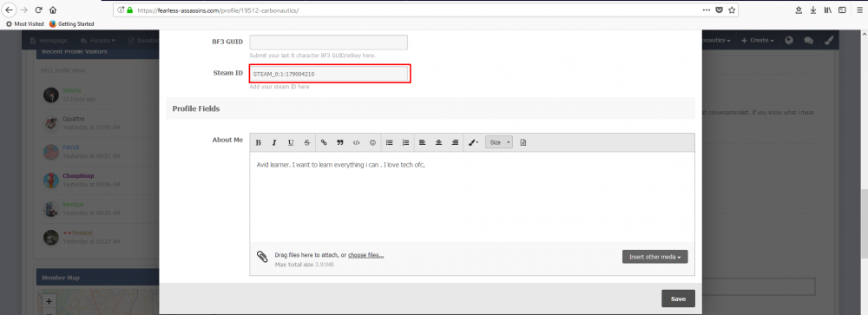The image size is (868, 315).
Task: Align text right in editor
Action: tap(455, 142)
